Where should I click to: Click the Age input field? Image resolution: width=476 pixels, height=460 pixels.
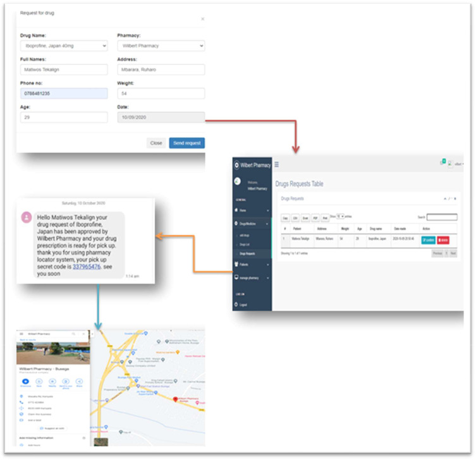click(64, 117)
